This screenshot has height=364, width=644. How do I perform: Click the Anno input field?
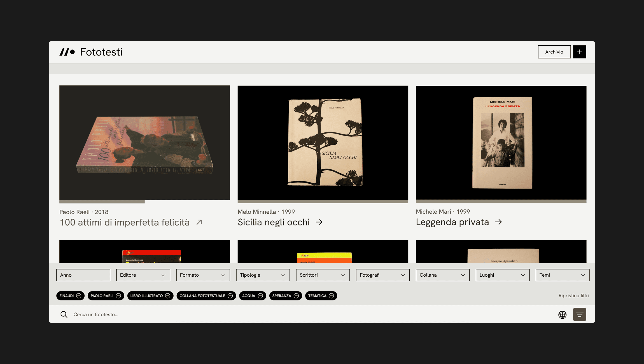pos(83,275)
